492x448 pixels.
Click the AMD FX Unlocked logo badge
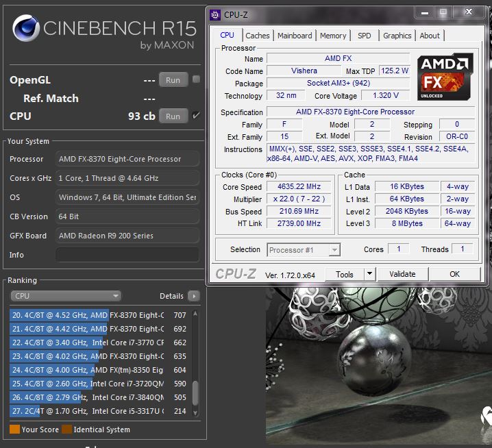445,77
